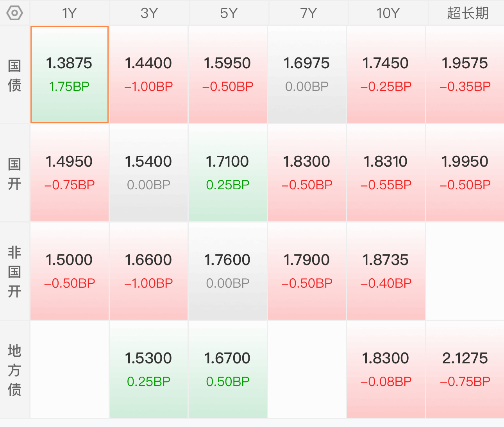Select the 国债 row label
This screenshot has width=504, height=427.
click(14, 75)
